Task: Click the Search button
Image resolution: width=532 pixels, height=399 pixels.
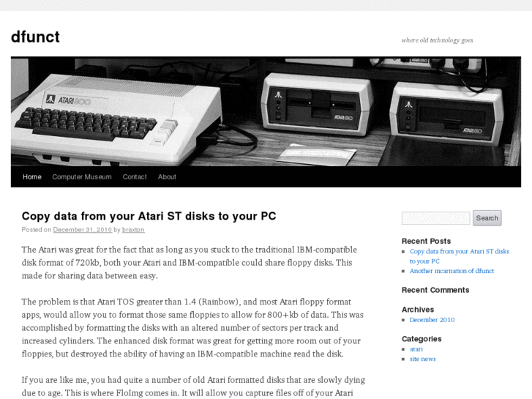Action: click(487, 218)
